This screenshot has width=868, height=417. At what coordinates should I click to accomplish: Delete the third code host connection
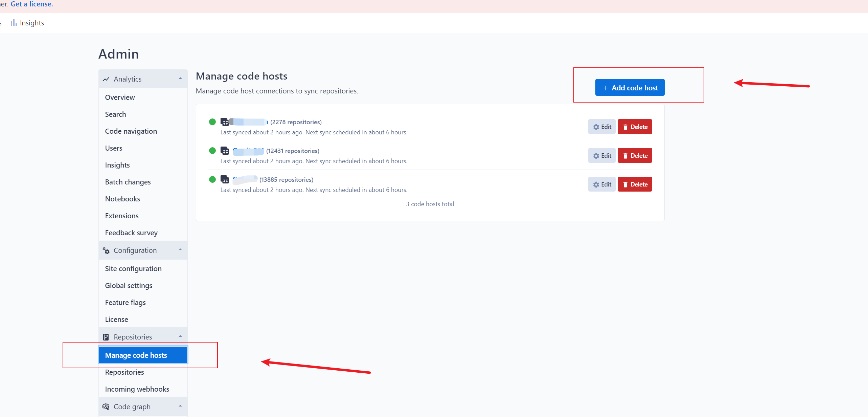(635, 184)
